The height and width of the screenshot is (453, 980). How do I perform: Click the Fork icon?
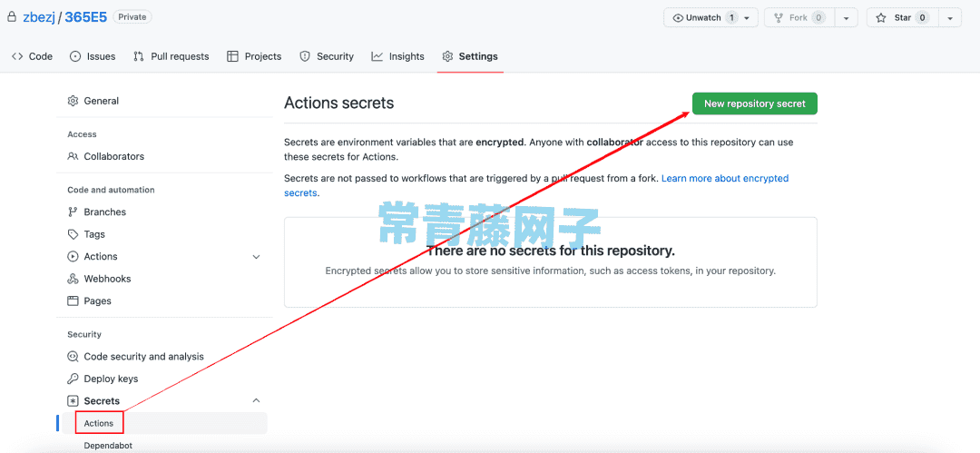click(779, 17)
